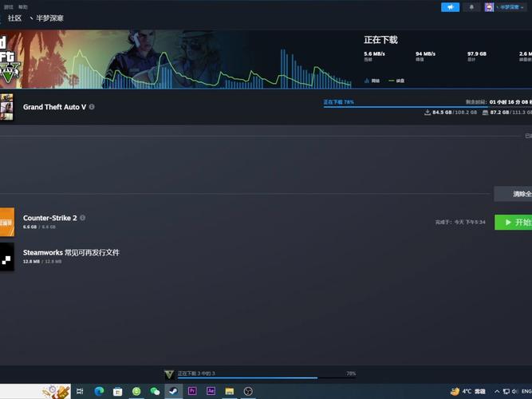The width and height of the screenshot is (532, 399).
Task: Open the green round app on the taskbar
Action: click(136, 391)
